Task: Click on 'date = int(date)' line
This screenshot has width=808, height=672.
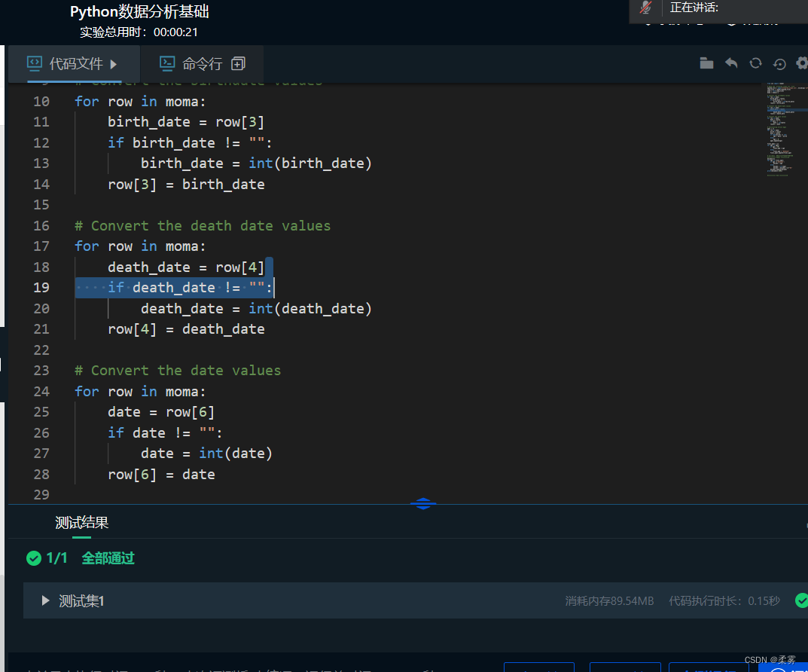Action: click(206, 454)
